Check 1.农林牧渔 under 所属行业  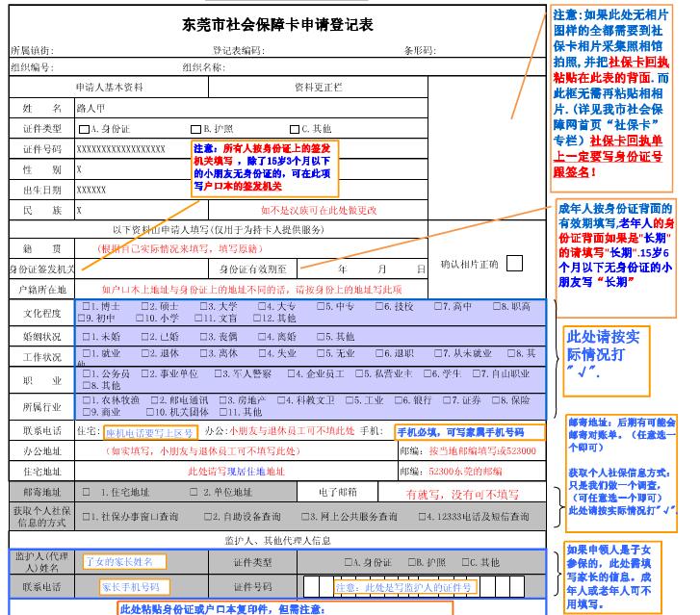86,400
